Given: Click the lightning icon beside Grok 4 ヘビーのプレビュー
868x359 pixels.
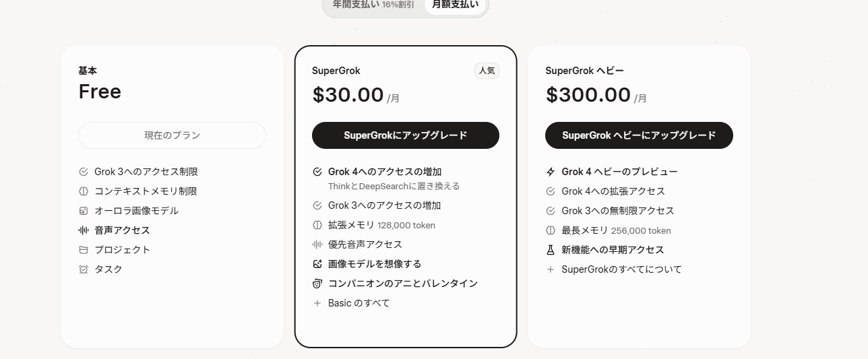Looking at the screenshot, I should click(x=551, y=172).
